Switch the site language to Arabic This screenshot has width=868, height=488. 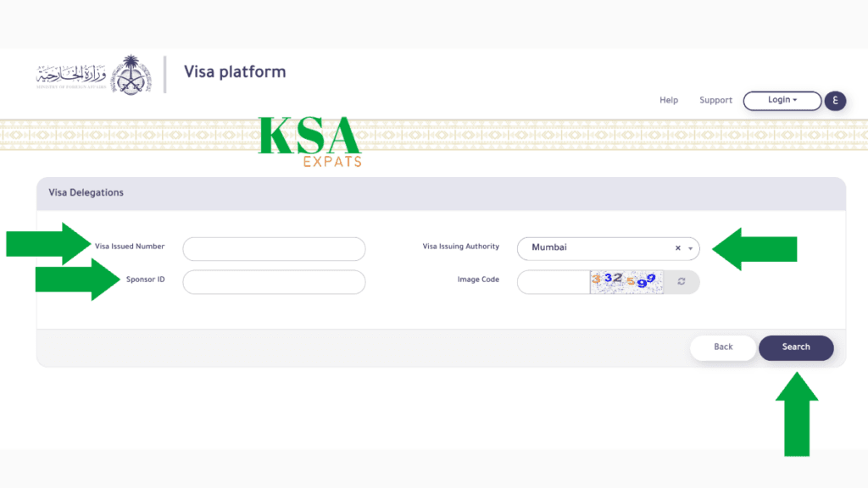(835, 100)
